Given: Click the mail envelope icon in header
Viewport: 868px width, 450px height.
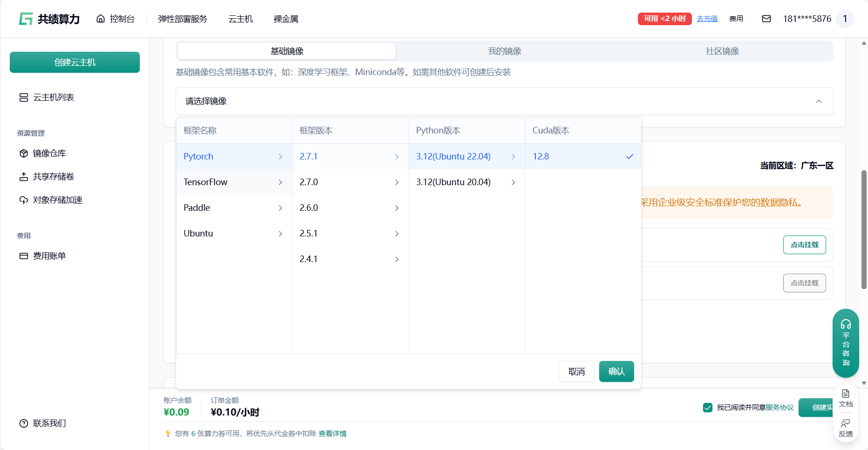Looking at the screenshot, I should click(x=766, y=19).
